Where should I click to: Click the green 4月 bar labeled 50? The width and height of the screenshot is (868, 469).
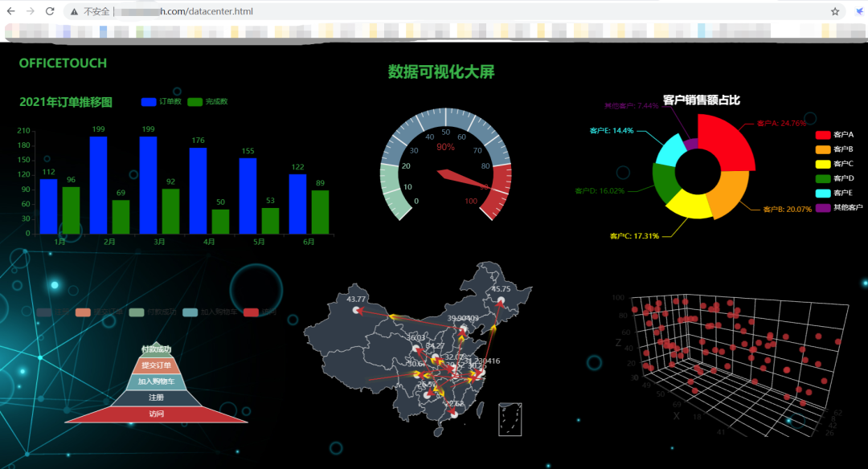click(220, 222)
